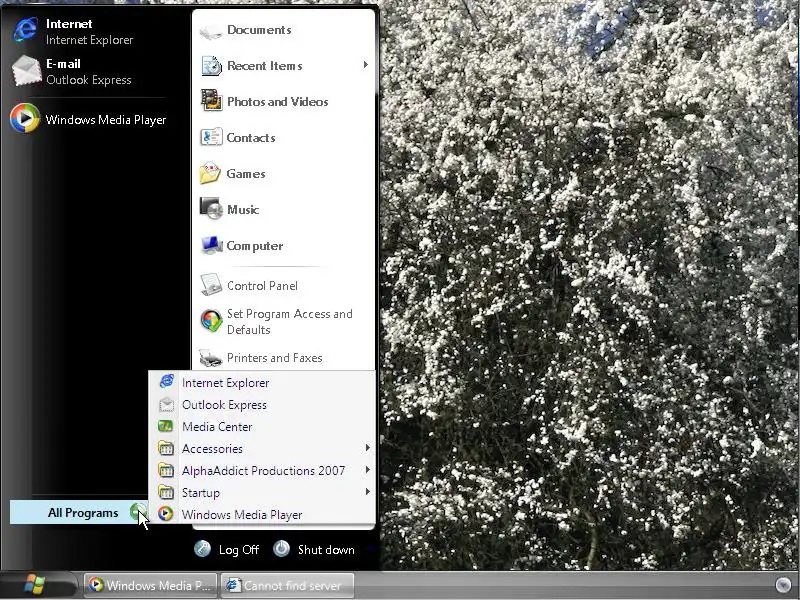Click the Set Program Access and Defaults icon
This screenshot has width=800, height=600.
[211, 321]
